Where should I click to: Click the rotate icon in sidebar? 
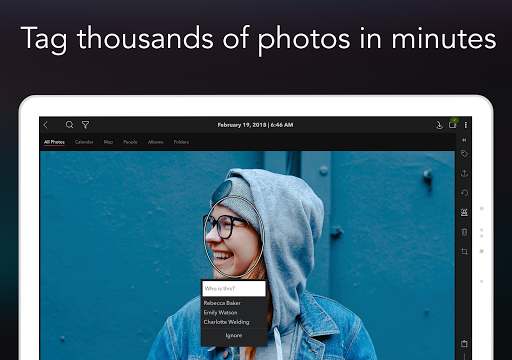click(x=464, y=193)
